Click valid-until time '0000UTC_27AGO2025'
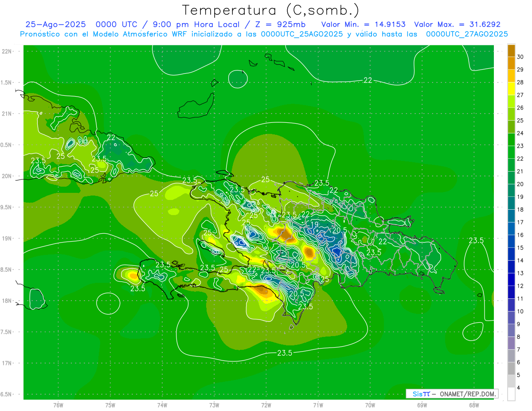Image resolution: width=532 pixels, height=411 pixels. [467, 34]
